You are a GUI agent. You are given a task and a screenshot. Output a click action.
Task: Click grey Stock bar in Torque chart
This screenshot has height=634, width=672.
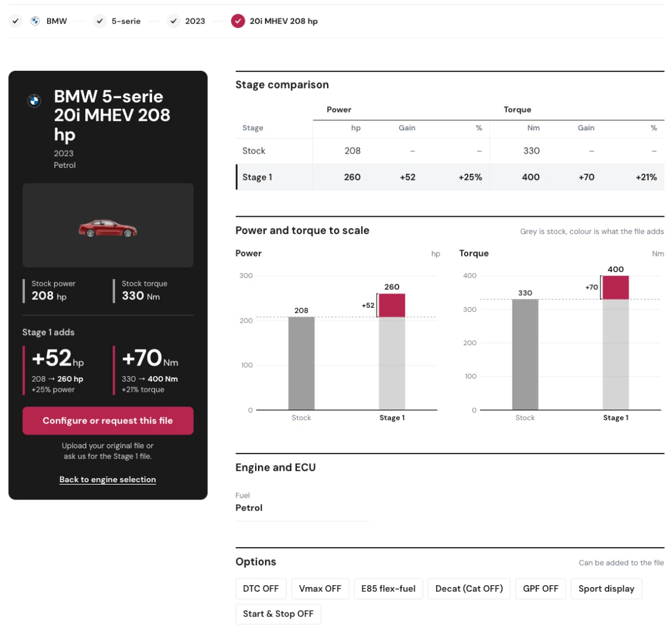pyautogui.click(x=525, y=355)
